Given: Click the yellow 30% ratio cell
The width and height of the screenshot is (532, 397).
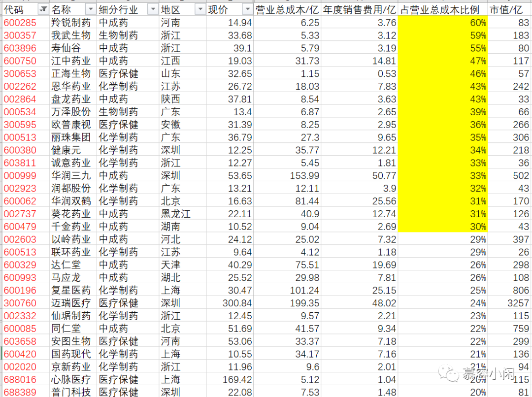Looking at the screenshot, I should 443,227.
